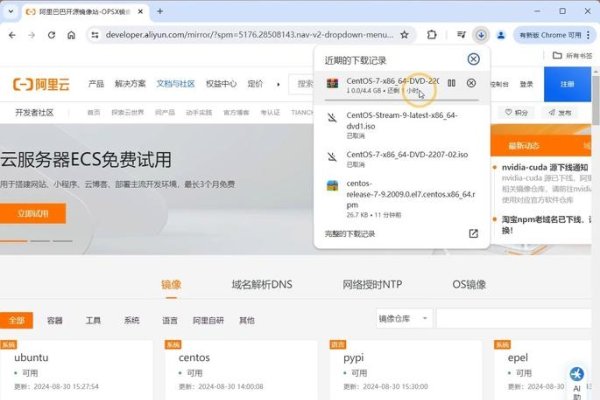Open centos-release-7-9.2009 rpm download entry

pos(402,198)
